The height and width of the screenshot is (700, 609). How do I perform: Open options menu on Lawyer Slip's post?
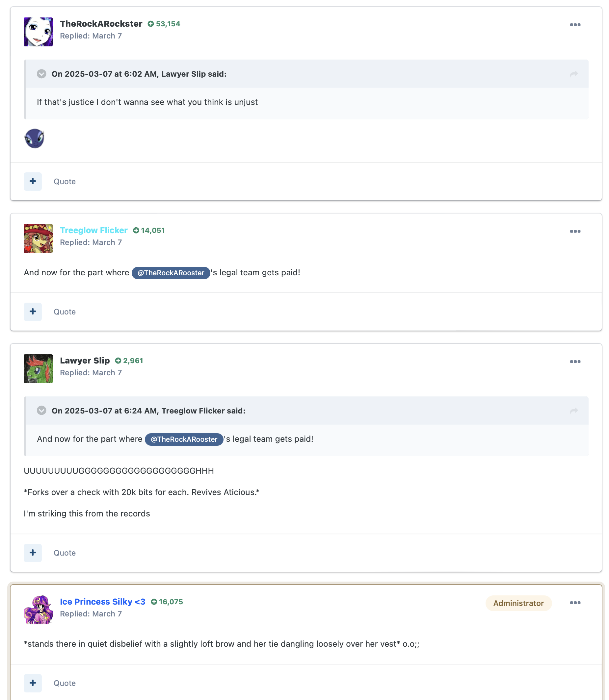575,362
